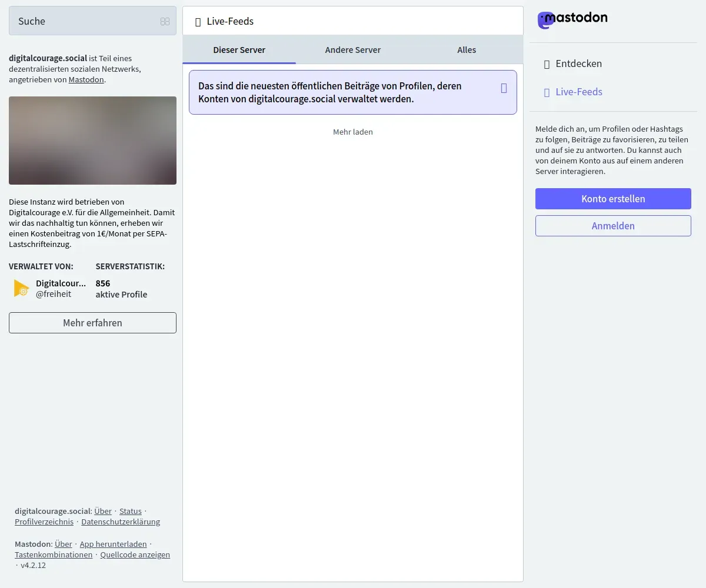706x588 pixels.
Task: Open the Profilverzeichnis link
Action: click(44, 522)
